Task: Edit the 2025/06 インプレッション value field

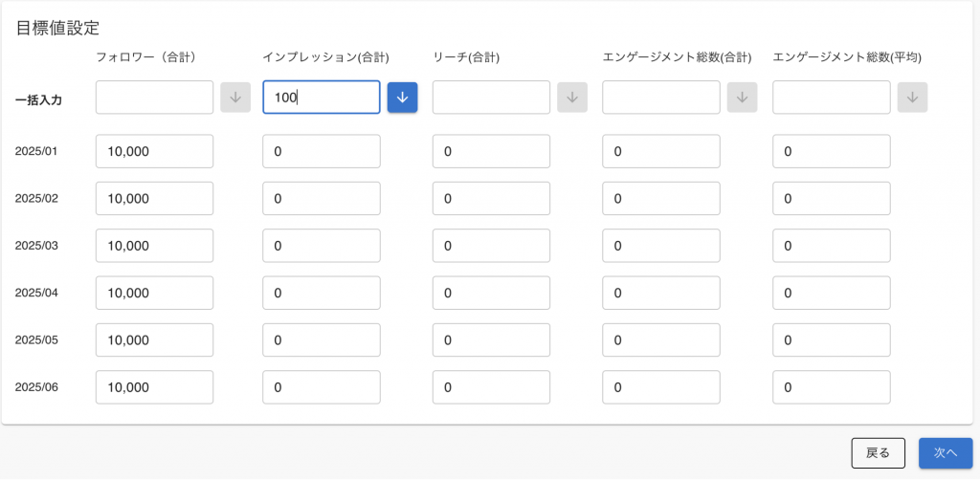Action: pyautogui.click(x=322, y=387)
